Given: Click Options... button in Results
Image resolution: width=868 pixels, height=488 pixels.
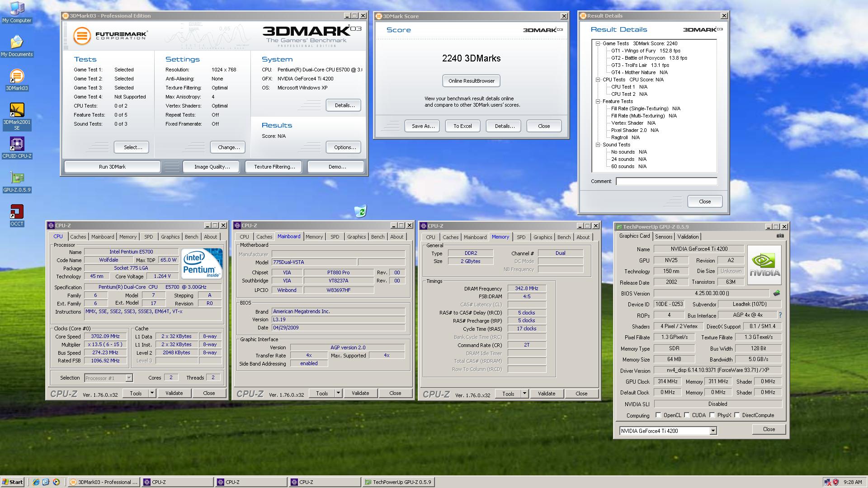Looking at the screenshot, I should tap(344, 147).
